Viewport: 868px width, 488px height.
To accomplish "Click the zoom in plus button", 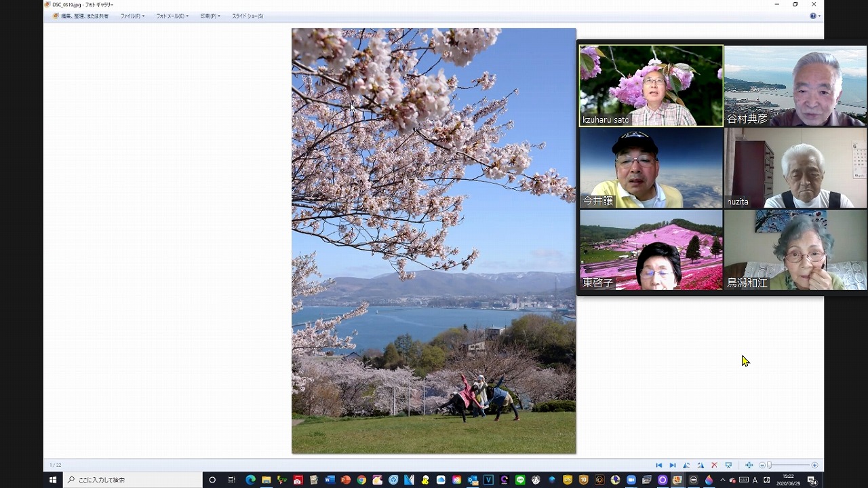I will [814, 465].
